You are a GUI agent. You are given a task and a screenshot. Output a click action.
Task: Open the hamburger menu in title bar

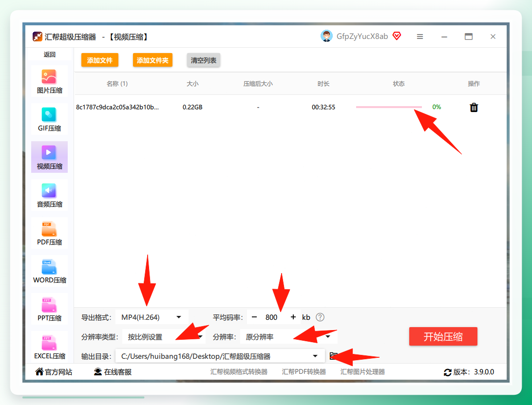[419, 37]
